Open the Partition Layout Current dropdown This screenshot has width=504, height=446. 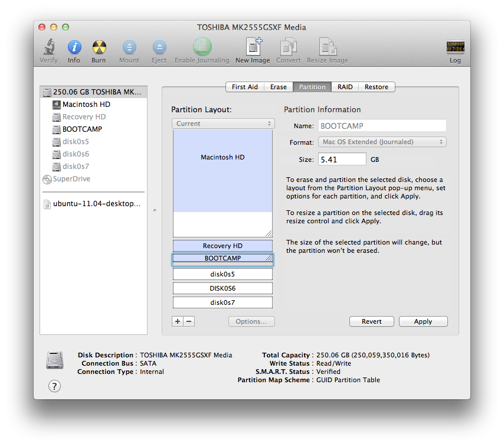[223, 123]
